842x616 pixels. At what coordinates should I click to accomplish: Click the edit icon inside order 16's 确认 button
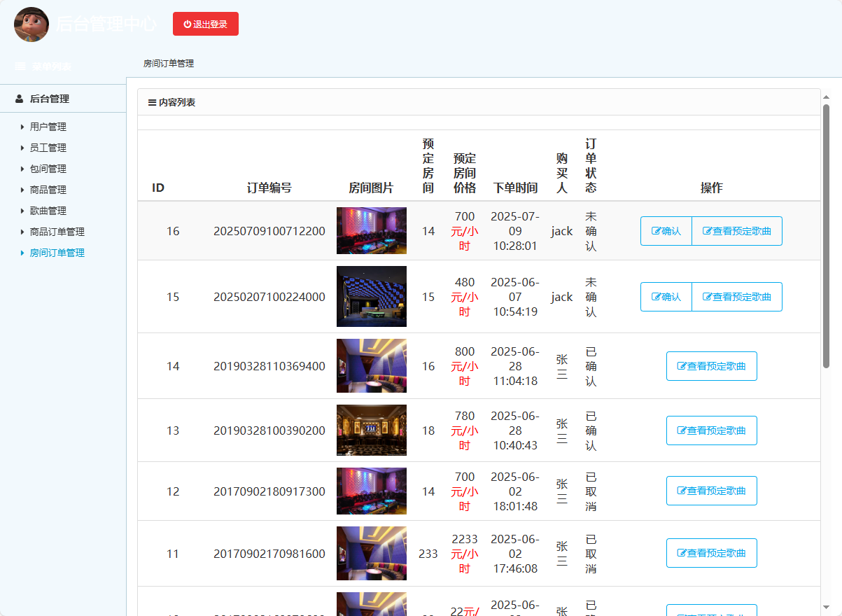pos(657,230)
